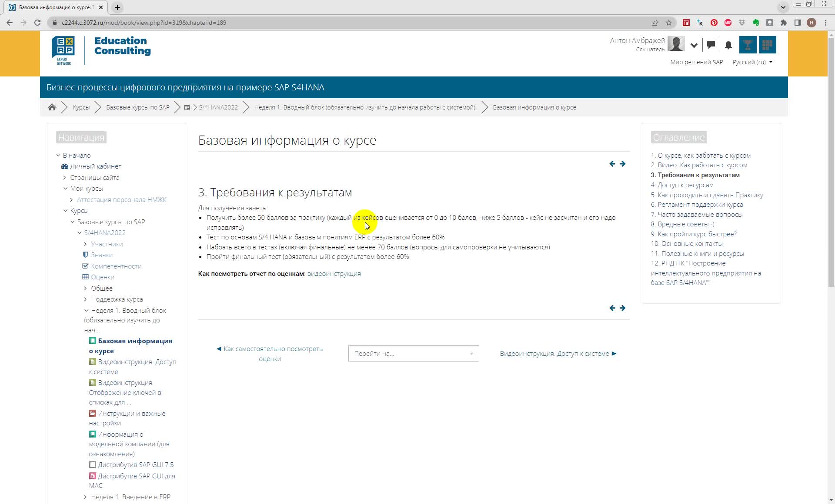Go back in browser history

[x=10, y=23]
